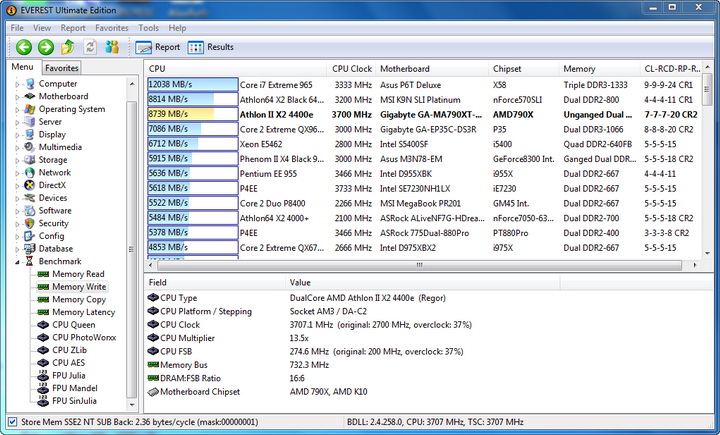720x435 pixels.
Task: Open FPU Julia benchmark
Action: (69, 376)
